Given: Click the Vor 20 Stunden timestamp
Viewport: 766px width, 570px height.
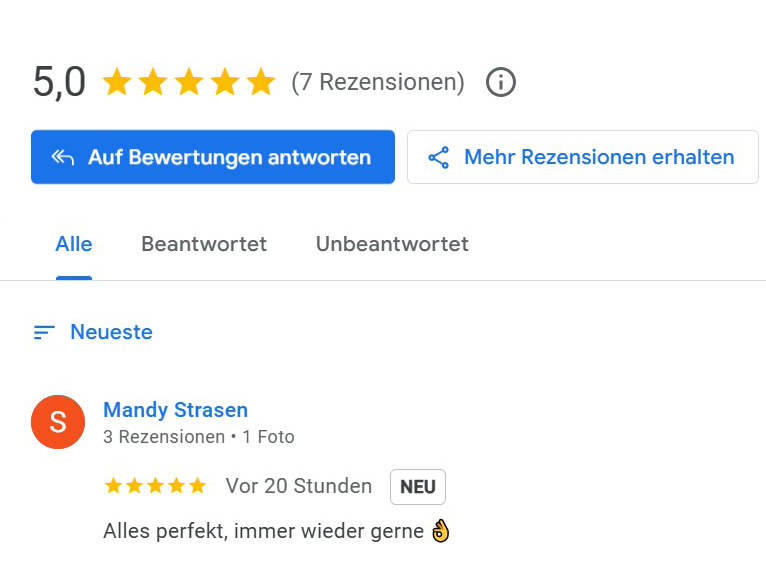Looking at the screenshot, I should tap(298, 486).
